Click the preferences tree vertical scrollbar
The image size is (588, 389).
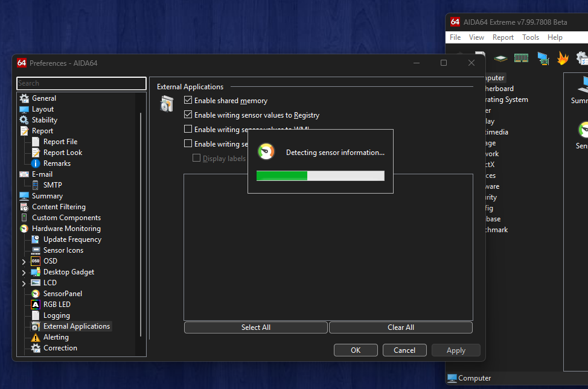pyautogui.click(x=141, y=224)
